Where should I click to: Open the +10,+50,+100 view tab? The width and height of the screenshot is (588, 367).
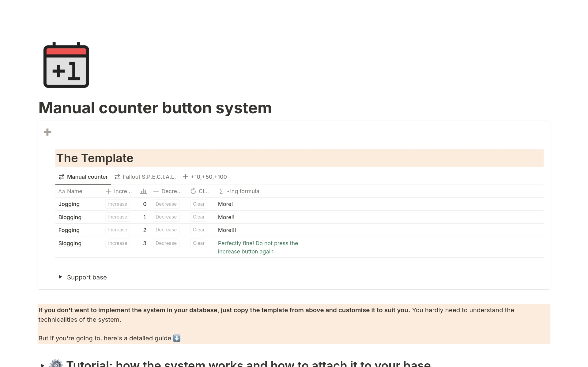[205, 177]
